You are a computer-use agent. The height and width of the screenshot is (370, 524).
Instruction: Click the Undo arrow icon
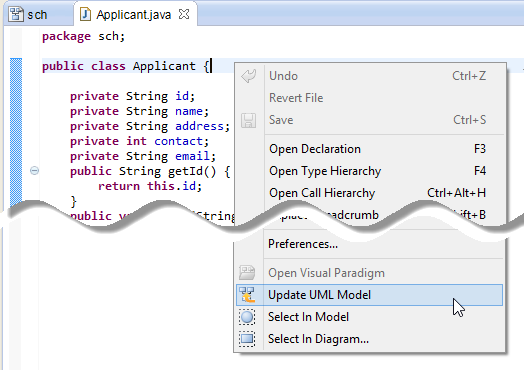tap(249, 76)
